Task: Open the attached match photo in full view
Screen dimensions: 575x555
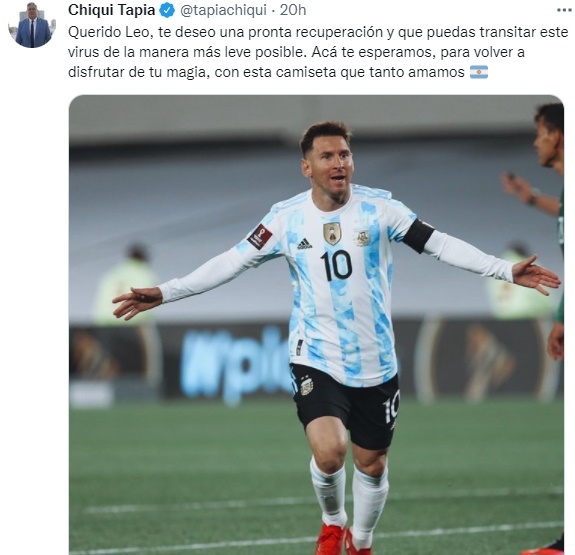Action: click(x=316, y=325)
